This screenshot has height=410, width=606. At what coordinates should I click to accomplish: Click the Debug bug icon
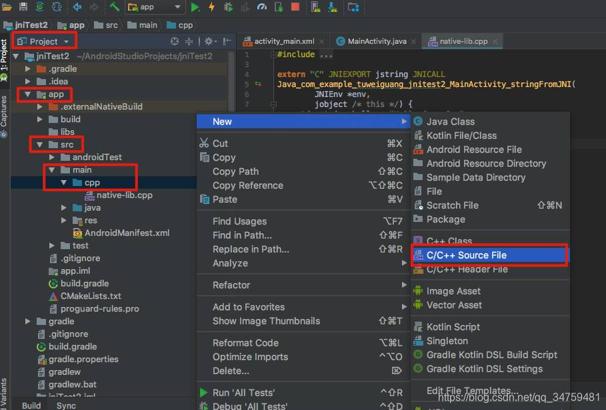(228, 7)
